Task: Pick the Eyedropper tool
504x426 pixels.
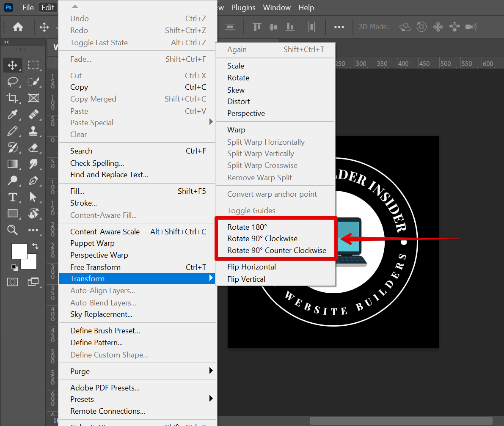Action: pos(13,115)
